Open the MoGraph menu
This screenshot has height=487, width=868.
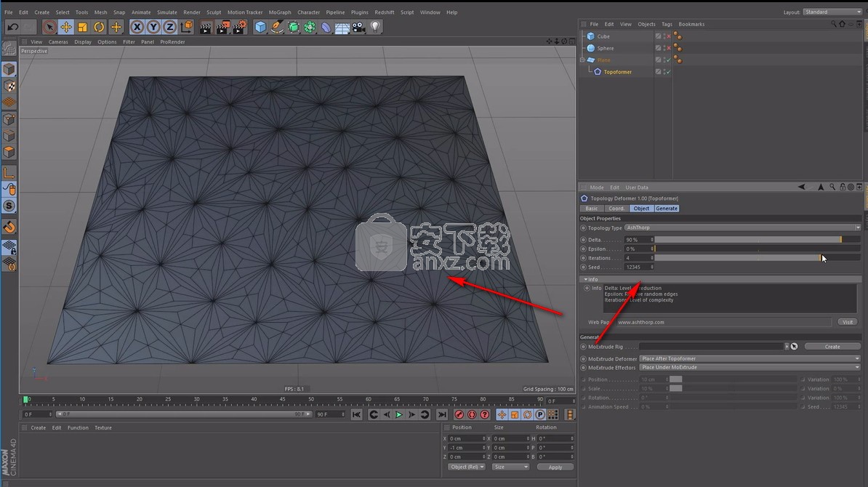(x=280, y=12)
